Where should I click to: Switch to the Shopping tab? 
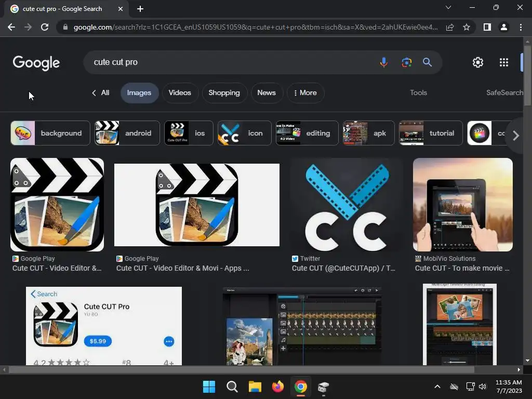click(224, 93)
